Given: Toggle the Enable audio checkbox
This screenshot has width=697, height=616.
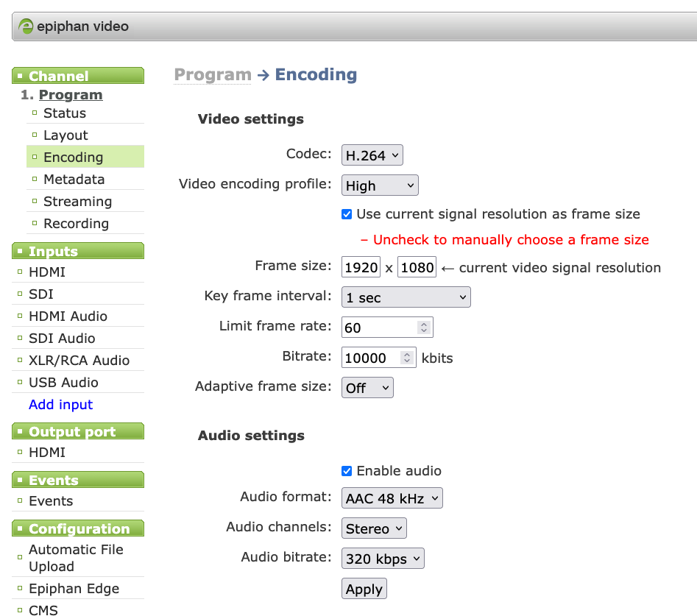Looking at the screenshot, I should pyautogui.click(x=347, y=471).
